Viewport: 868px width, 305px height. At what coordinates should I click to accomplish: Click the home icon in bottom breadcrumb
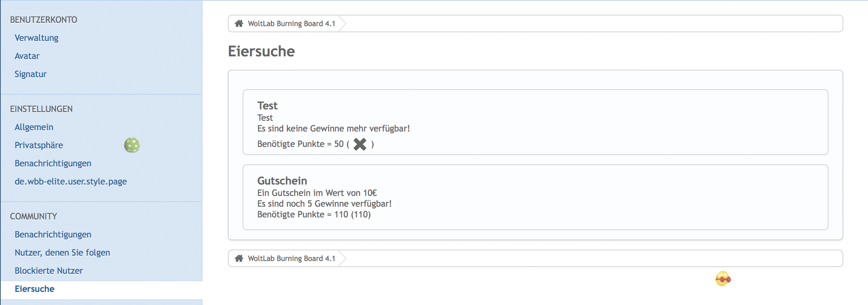click(x=239, y=258)
